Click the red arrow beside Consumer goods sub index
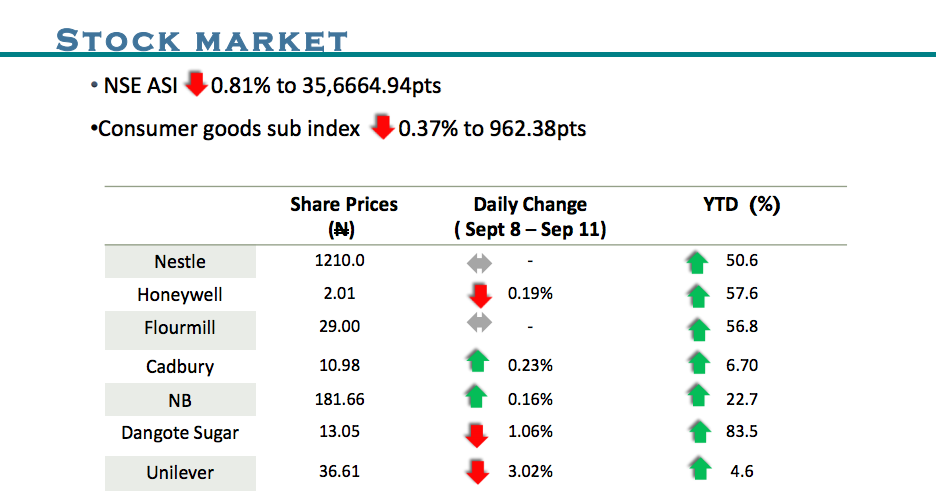The height and width of the screenshot is (491, 936). tap(382, 128)
